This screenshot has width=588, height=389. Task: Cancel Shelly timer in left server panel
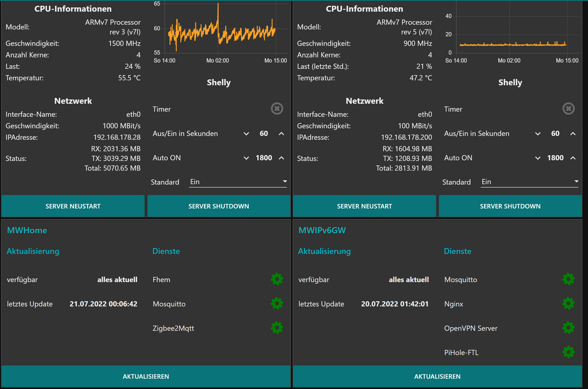click(x=277, y=109)
